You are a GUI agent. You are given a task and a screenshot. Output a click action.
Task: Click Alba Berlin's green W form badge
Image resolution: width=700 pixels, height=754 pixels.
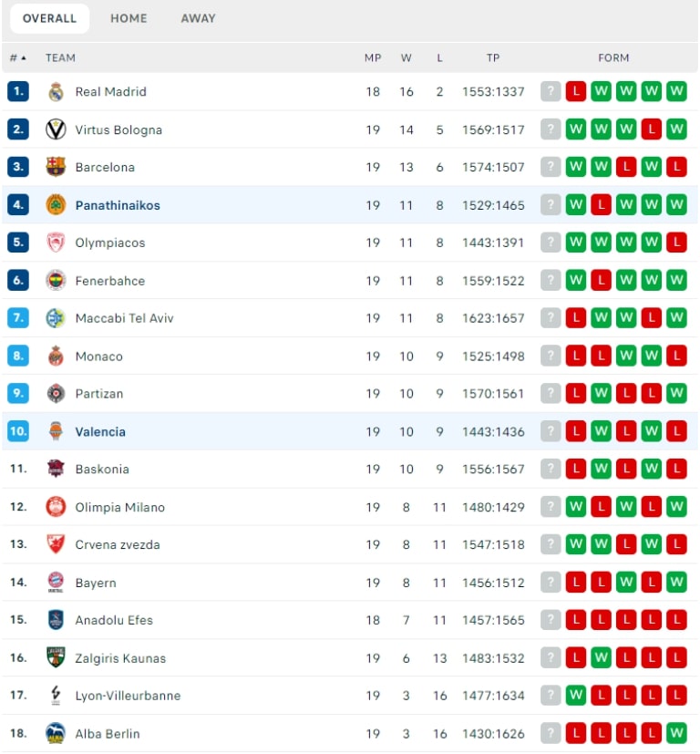(676, 733)
